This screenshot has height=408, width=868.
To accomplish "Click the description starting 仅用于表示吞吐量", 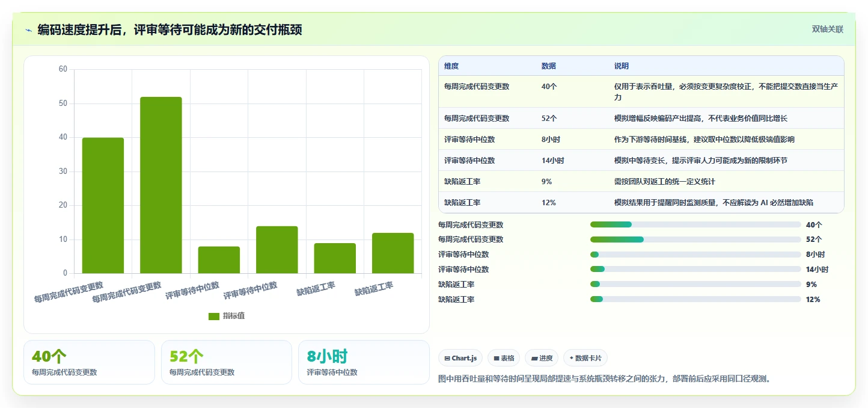I will click(726, 91).
